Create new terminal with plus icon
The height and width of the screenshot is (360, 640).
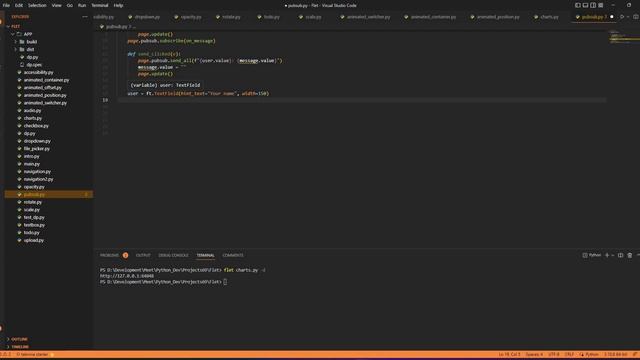pyautogui.click(x=607, y=255)
